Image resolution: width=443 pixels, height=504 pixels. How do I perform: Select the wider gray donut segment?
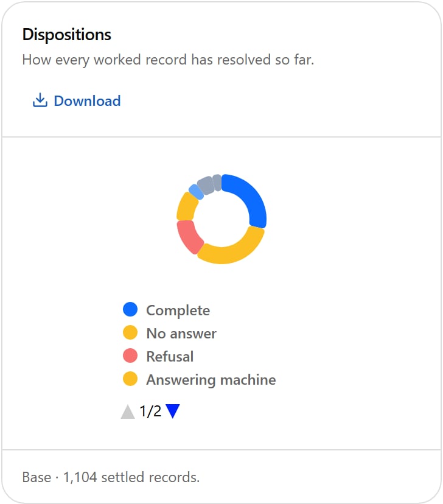(x=206, y=185)
